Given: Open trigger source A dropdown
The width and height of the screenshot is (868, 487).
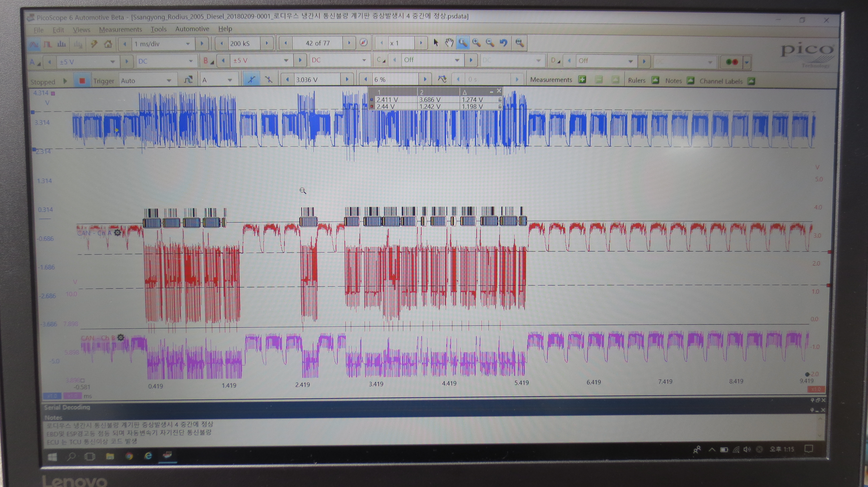Looking at the screenshot, I should coord(230,80).
